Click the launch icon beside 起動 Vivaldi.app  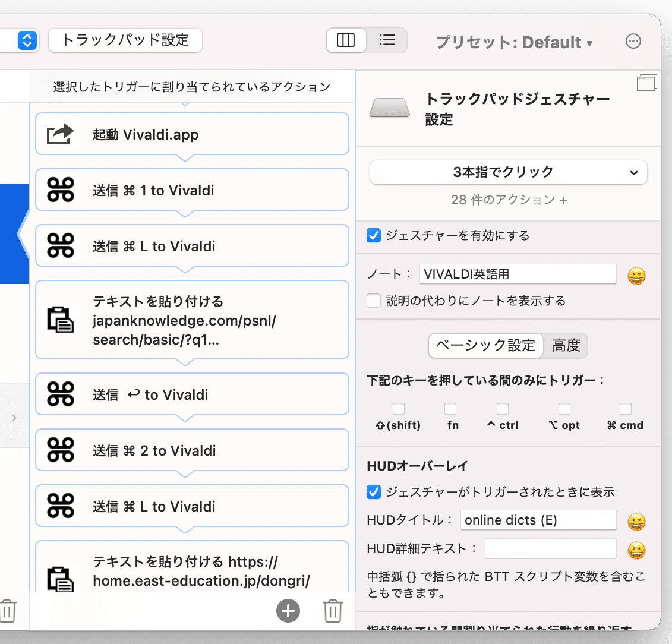(x=60, y=134)
